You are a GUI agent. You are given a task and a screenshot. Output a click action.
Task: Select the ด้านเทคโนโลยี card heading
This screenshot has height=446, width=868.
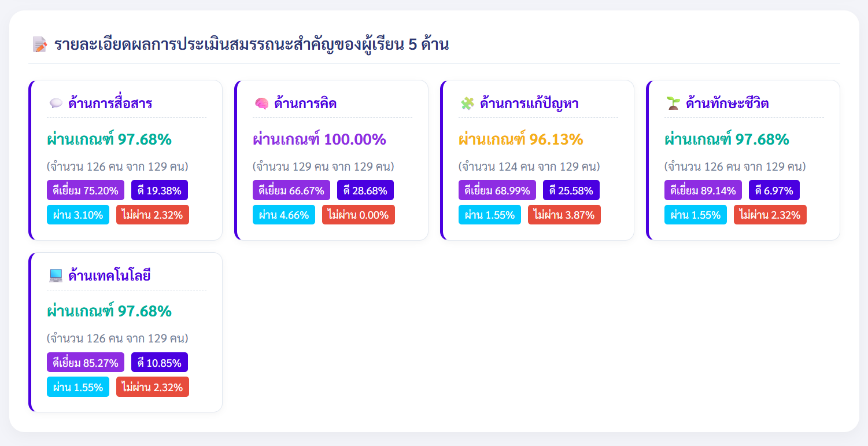click(109, 276)
